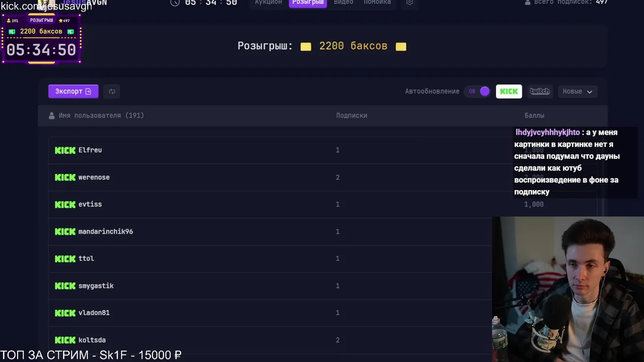Select username vladon81
644x362 pixels.
(x=94, y=313)
